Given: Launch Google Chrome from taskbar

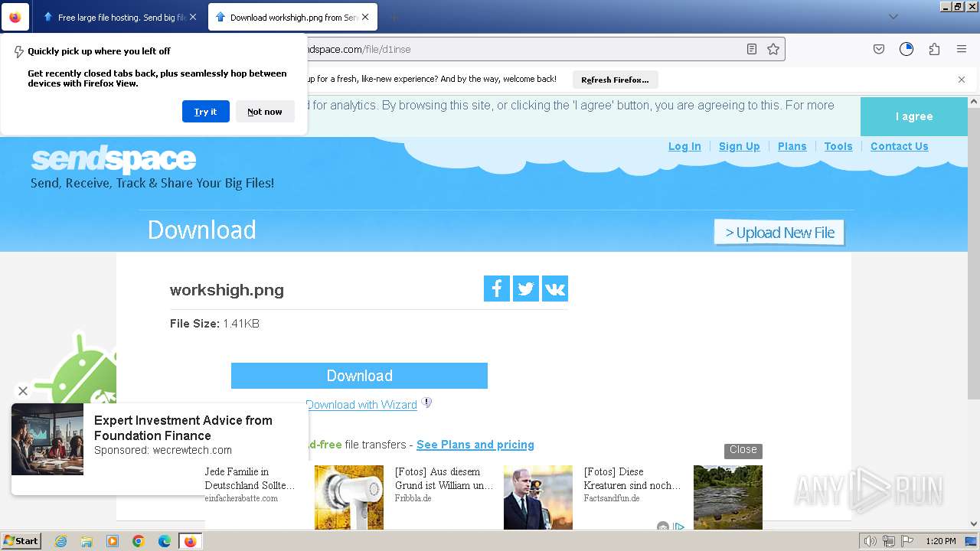Looking at the screenshot, I should (x=139, y=541).
